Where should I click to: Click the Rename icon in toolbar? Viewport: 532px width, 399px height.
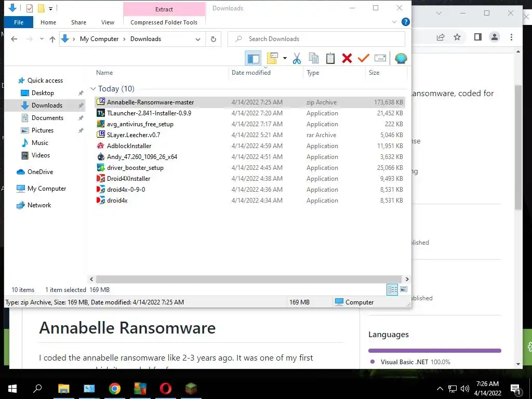(380, 58)
